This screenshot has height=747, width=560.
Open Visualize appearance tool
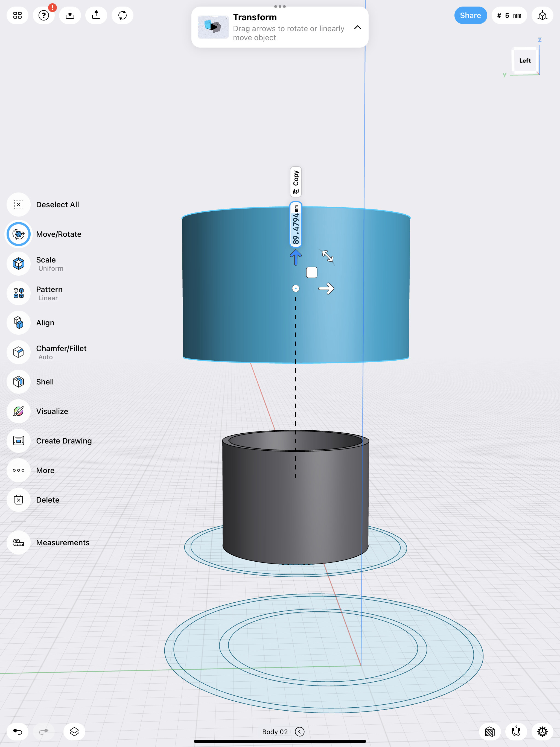coord(19,411)
